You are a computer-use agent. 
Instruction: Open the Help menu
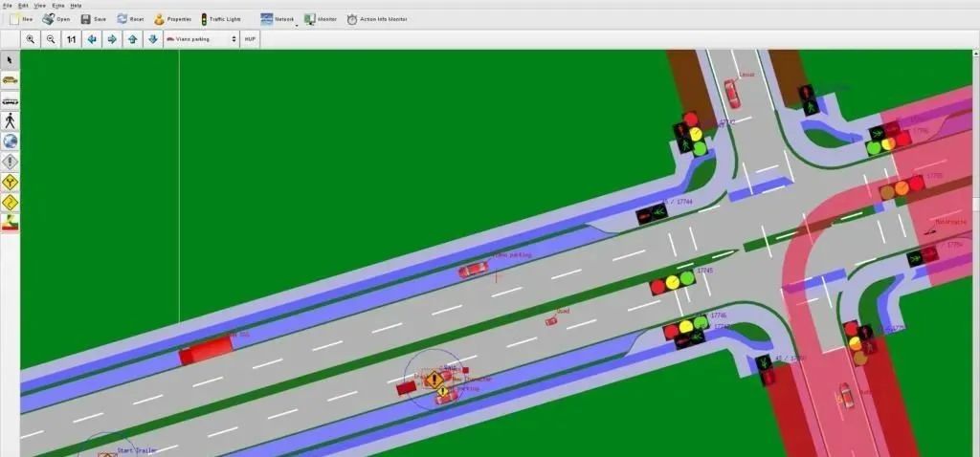click(x=76, y=5)
